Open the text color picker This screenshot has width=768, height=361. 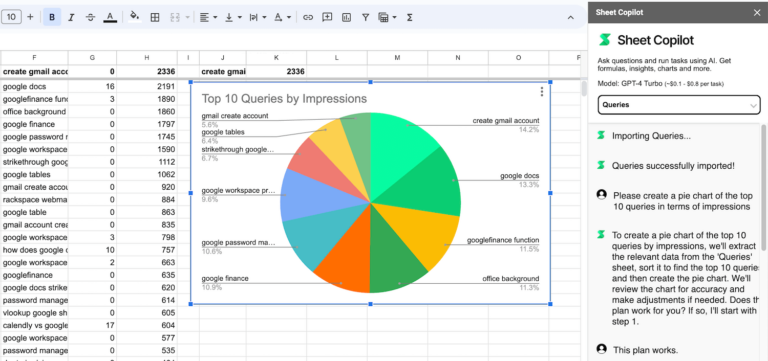[110, 17]
